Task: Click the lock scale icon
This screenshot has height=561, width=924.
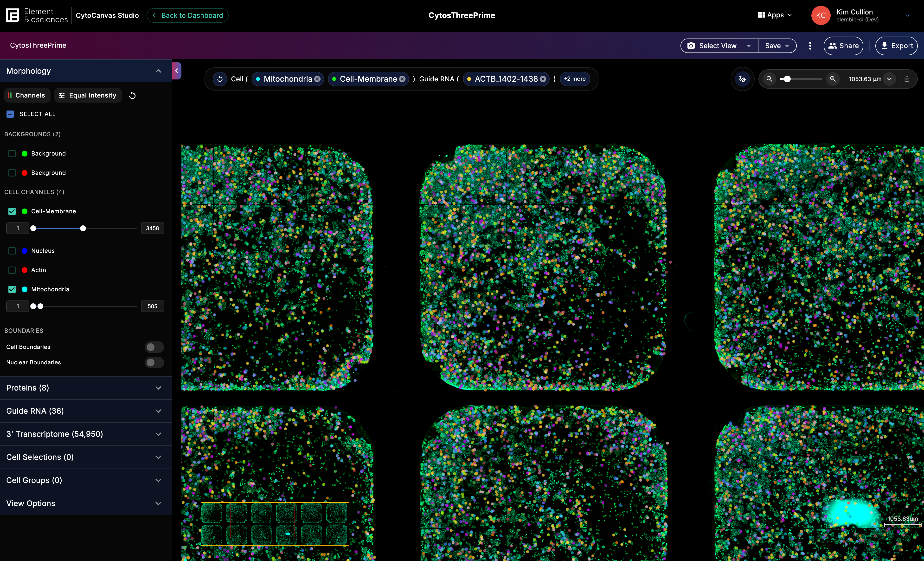Action: click(x=907, y=79)
